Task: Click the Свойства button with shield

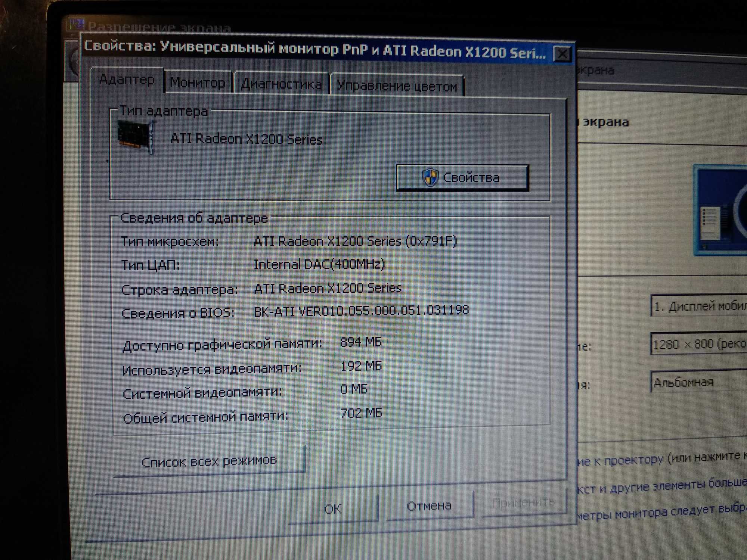Action: pyautogui.click(x=462, y=178)
